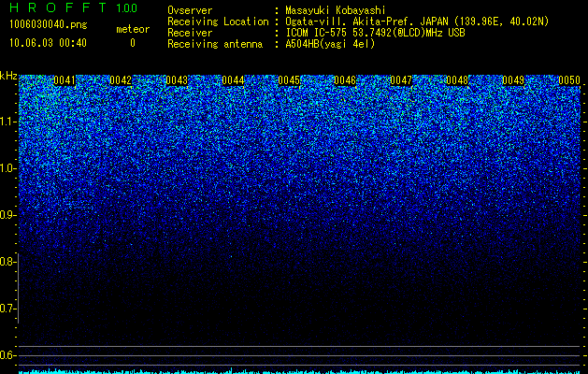Click the 0048 time marker
The height and width of the screenshot is (374, 588).
(x=457, y=80)
